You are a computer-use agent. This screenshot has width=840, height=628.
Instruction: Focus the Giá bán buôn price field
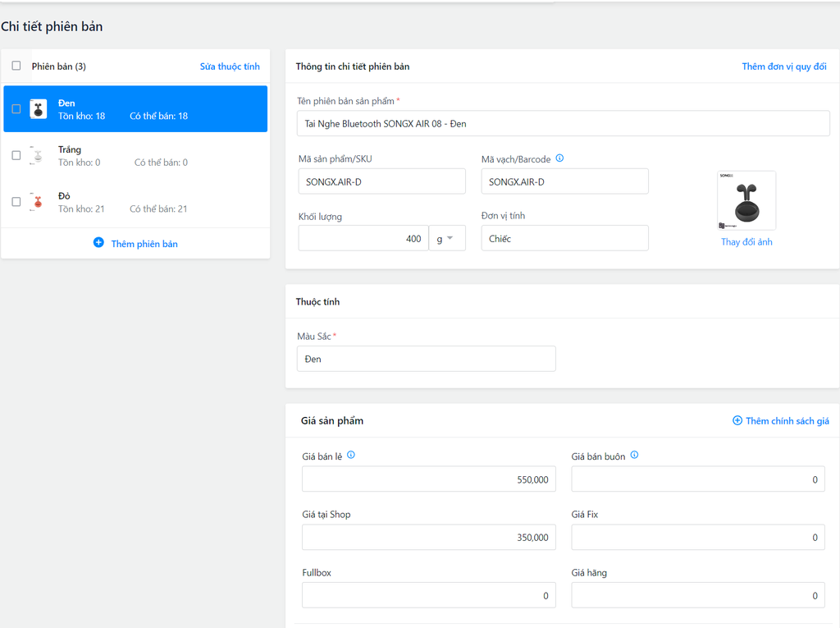point(698,479)
